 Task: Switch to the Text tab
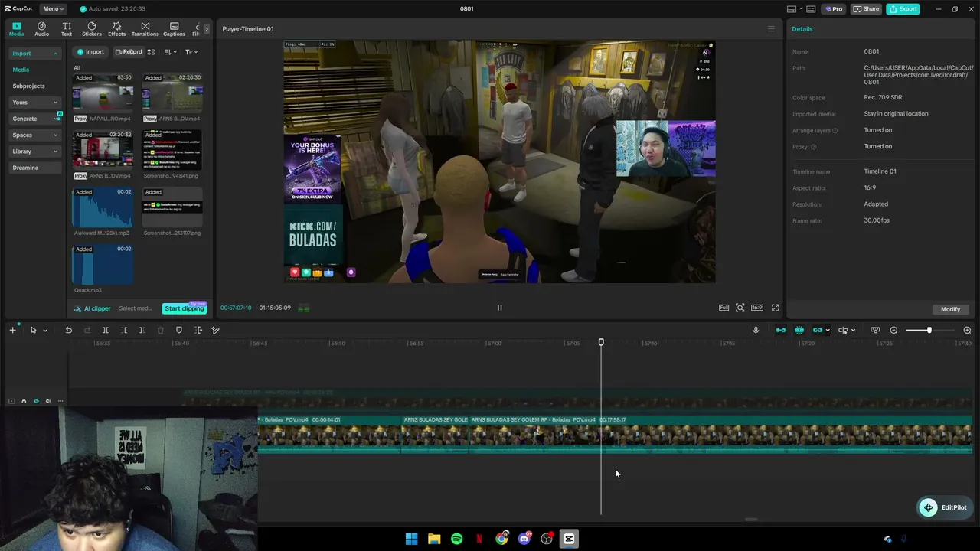tap(67, 29)
